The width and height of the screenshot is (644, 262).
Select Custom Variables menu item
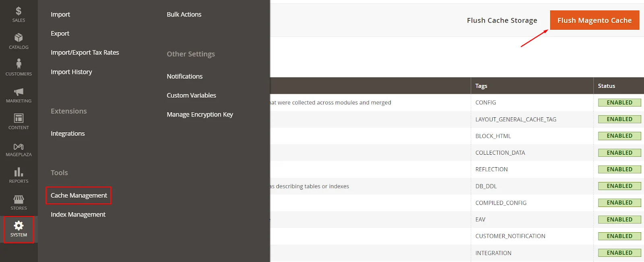(x=191, y=95)
